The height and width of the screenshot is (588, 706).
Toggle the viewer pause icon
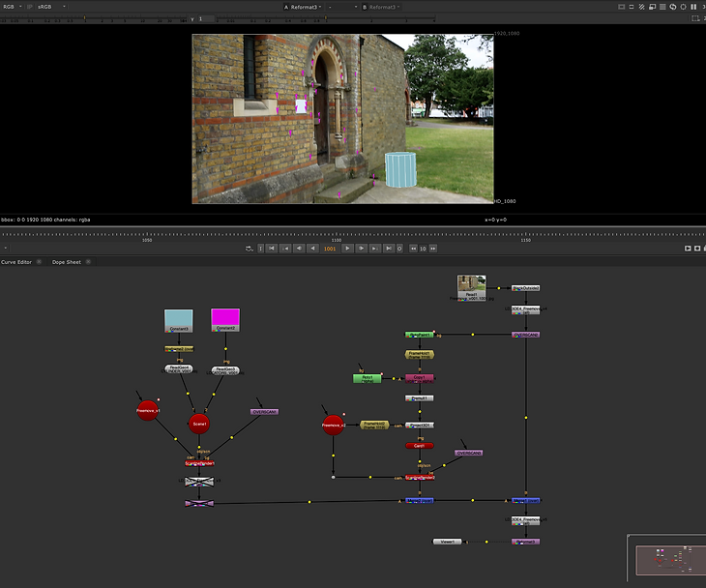[x=693, y=7]
